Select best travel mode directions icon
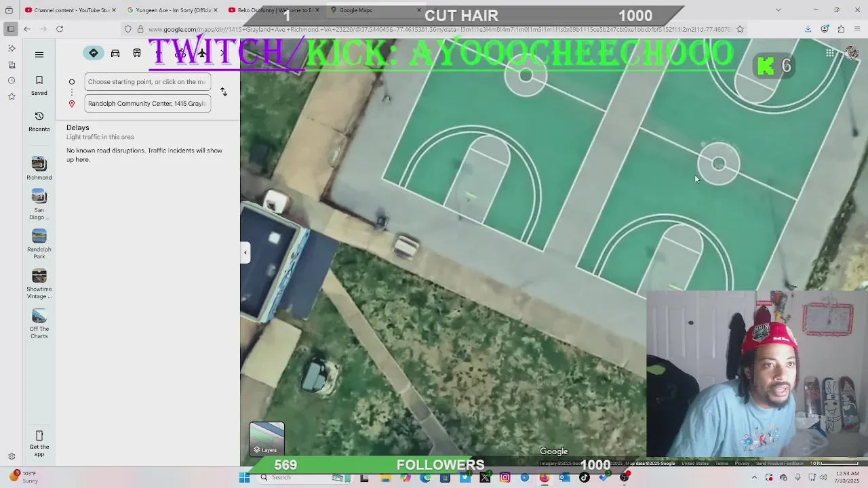Viewport: 868px width, 488px height. pyautogui.click(x=94, y=54)
